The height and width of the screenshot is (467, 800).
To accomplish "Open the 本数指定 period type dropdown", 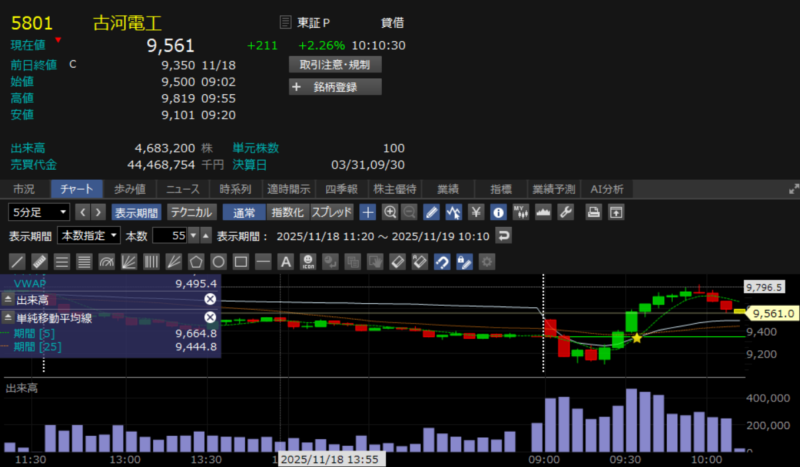I will point(89,236).
